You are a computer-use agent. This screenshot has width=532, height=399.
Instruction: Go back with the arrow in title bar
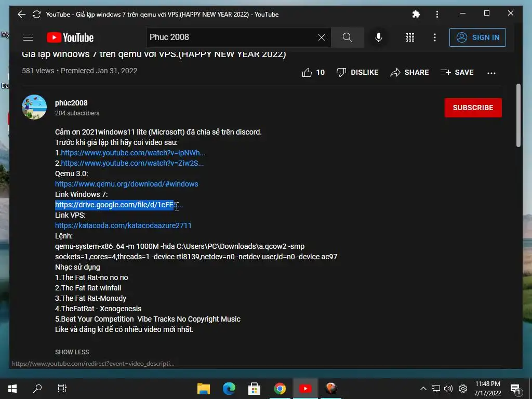tap(21, 14)
